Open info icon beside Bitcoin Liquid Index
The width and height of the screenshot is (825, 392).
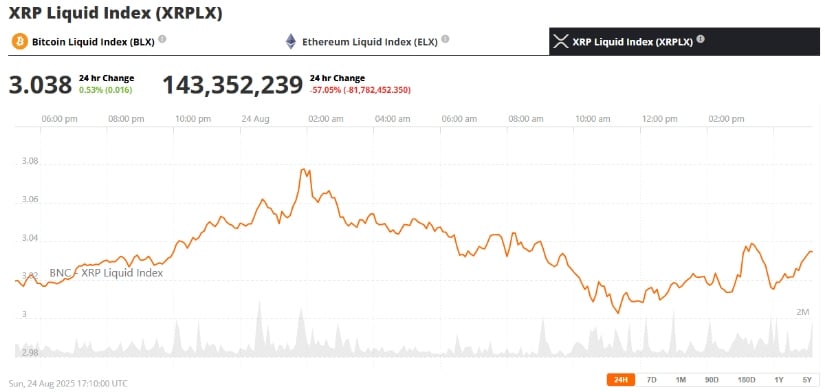162,39
